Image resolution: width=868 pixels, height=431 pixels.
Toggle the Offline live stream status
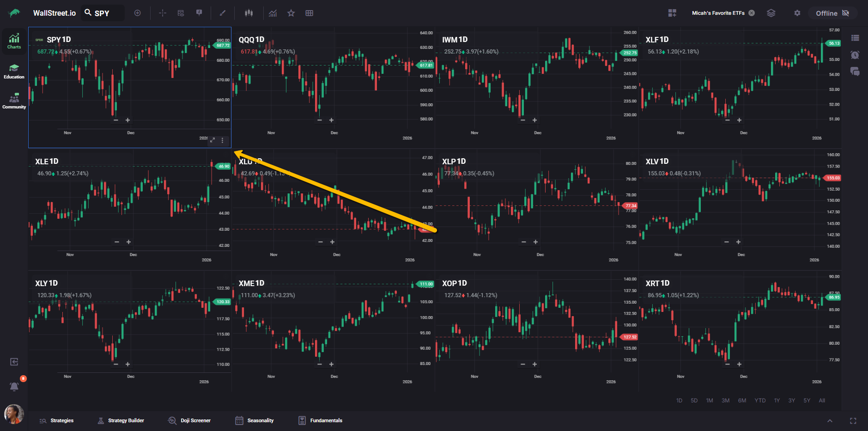coord(832,13)
